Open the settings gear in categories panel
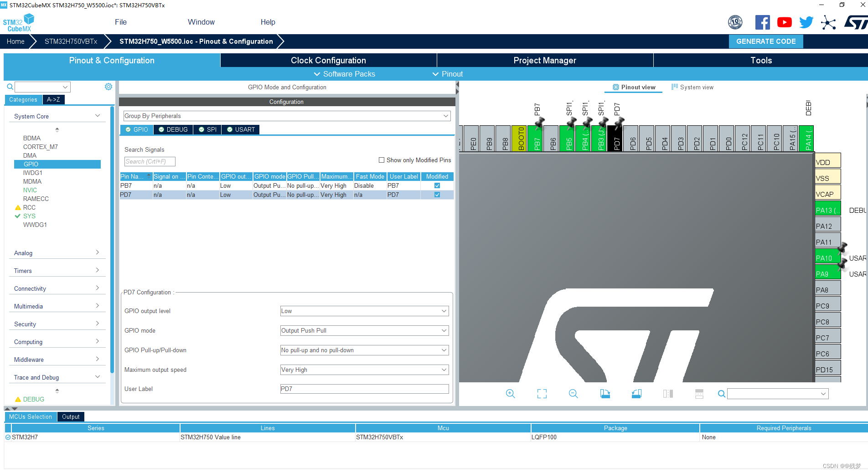Screen dimensions: 868x473 pyautogui.click(x=108, y=87)
